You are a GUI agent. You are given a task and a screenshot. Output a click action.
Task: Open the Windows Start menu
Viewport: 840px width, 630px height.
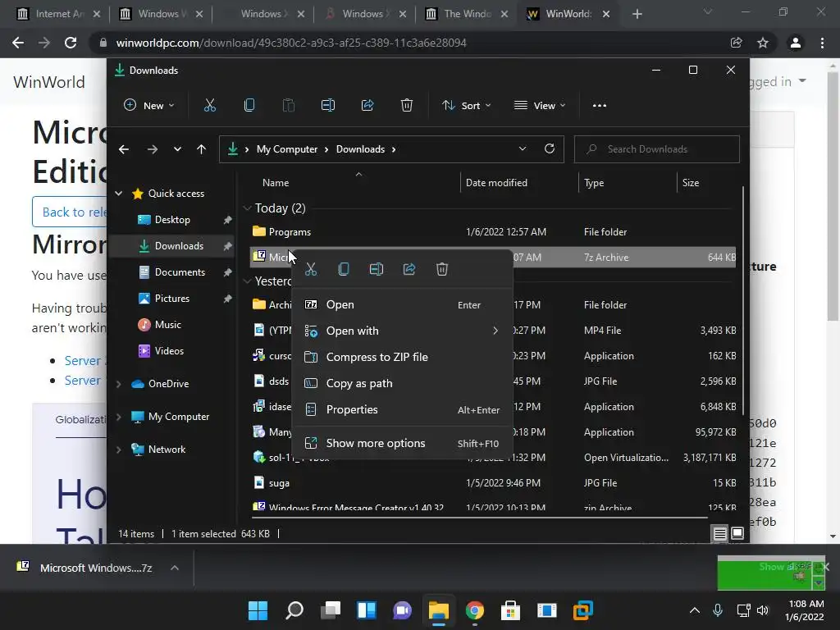258,610
